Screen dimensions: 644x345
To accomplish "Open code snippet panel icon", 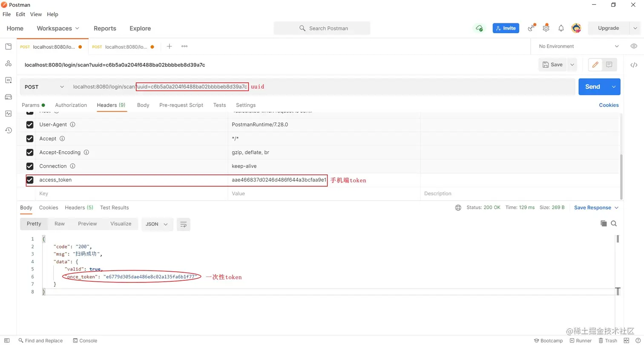I will [x=634, y=65].
